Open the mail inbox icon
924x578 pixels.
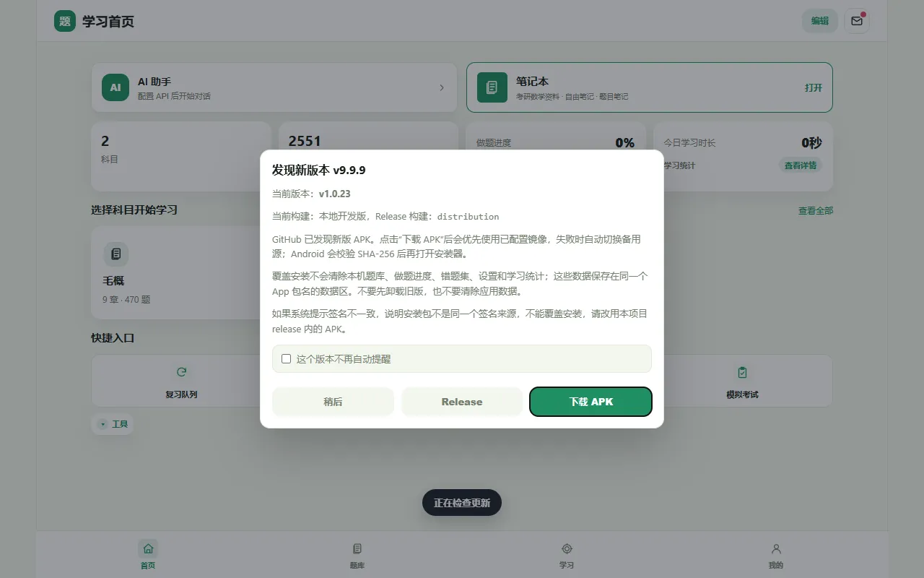tap(857, 21)
